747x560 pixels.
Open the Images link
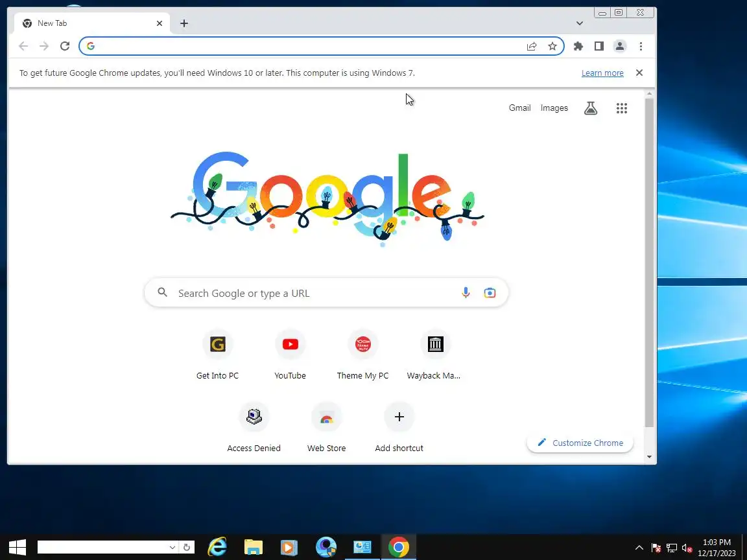(554, 108)
